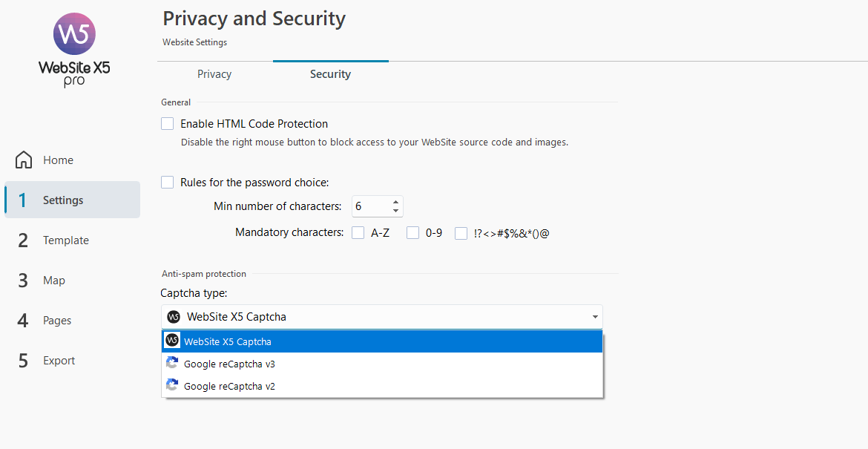The width and height of the screenshot is (868, 449).
Task: Open the Security tab
Action: [x=330, y=74]
